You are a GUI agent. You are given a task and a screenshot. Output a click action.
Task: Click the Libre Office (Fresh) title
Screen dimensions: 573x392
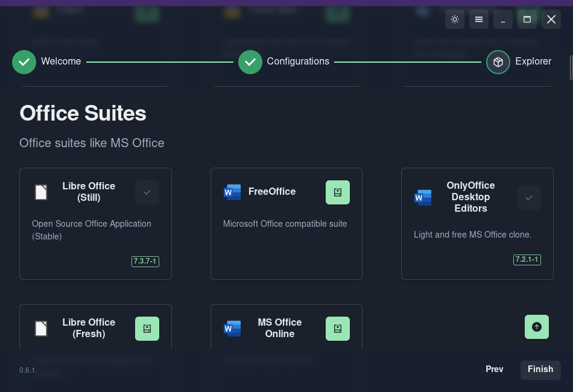click(x=89, y=328)
